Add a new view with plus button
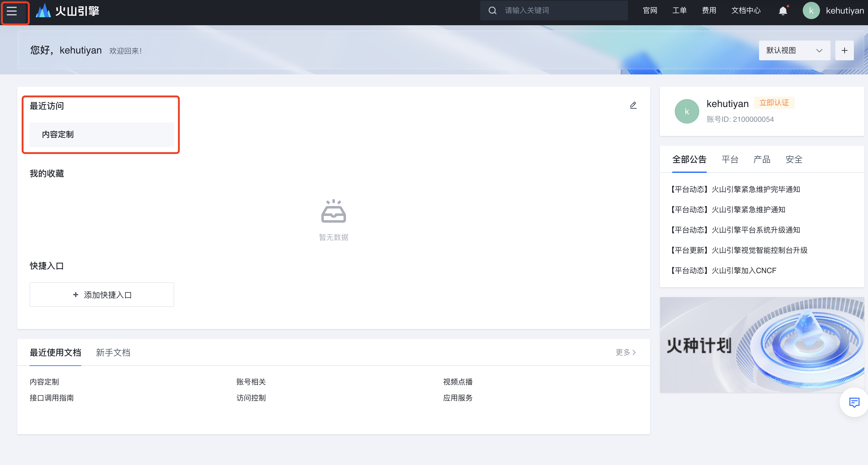 pyautogui.click(x=844, y=50)
